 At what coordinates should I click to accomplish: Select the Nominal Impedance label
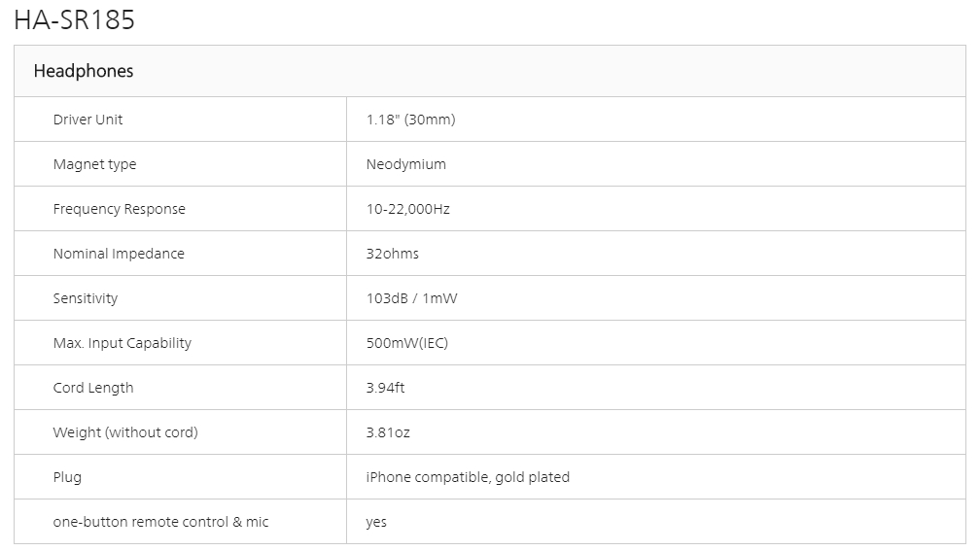pyautogui.click(x=119, y=254)
